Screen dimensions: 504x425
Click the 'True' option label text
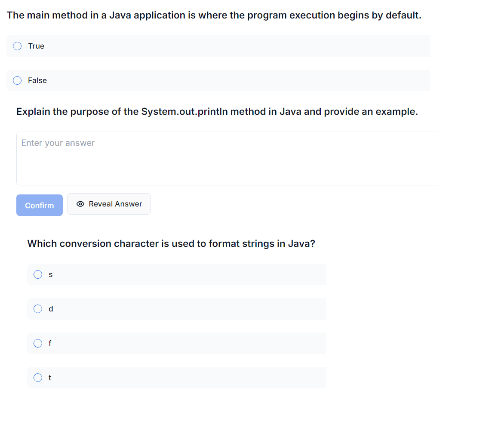coord(36,46)
